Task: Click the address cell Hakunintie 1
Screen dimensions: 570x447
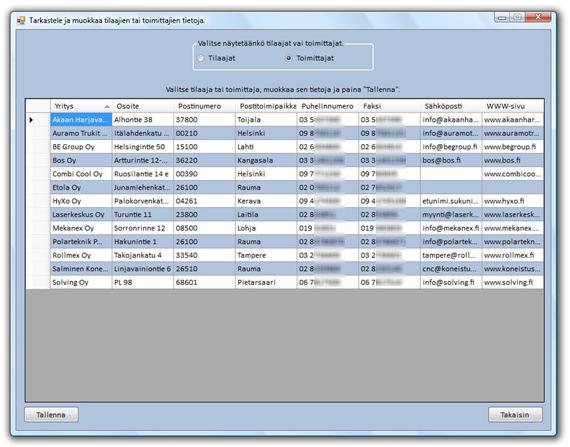Action: click(x=143, y=242)
